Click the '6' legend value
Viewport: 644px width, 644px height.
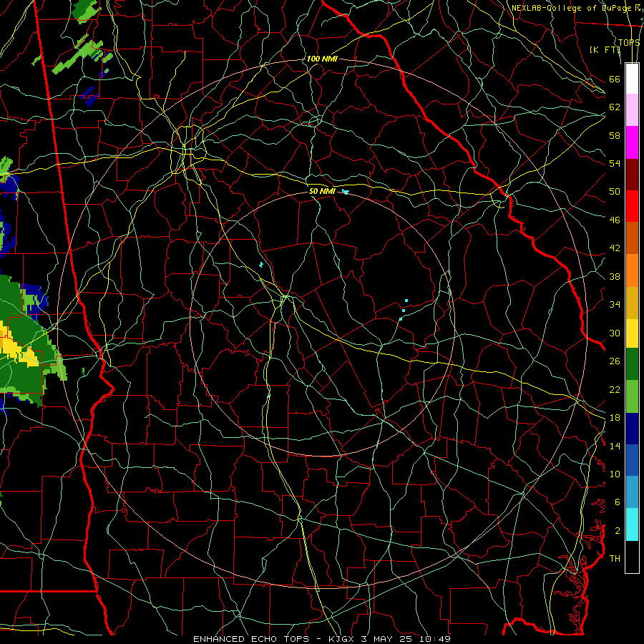point(618,502)
